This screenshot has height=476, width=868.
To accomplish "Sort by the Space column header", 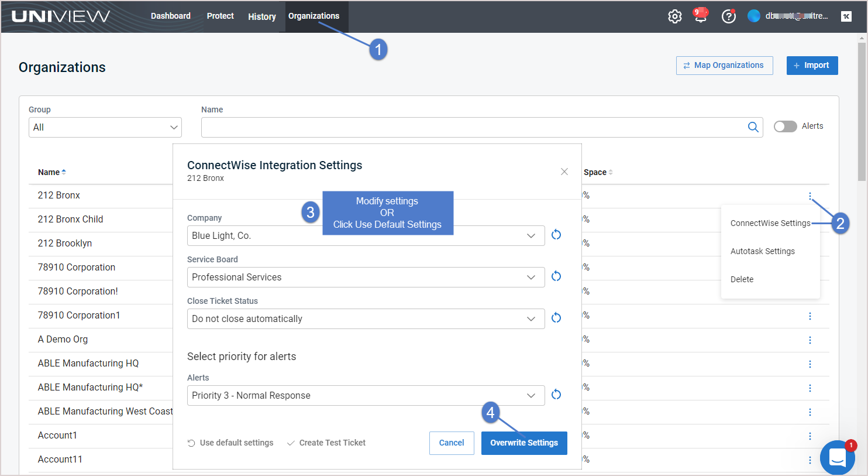I will [598, 172].
